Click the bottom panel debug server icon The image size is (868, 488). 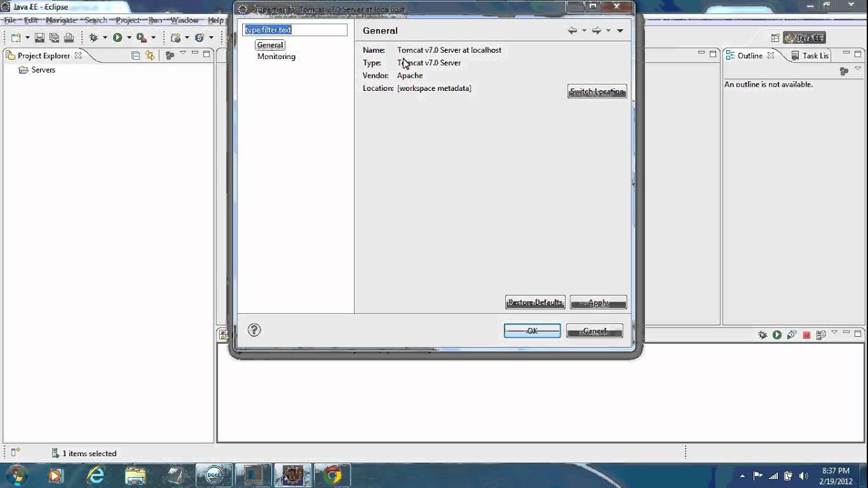point(763,335)
